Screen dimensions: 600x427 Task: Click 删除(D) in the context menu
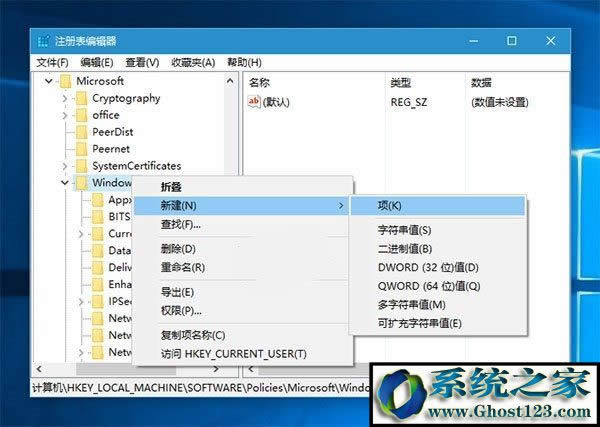[x=178, y=248]
